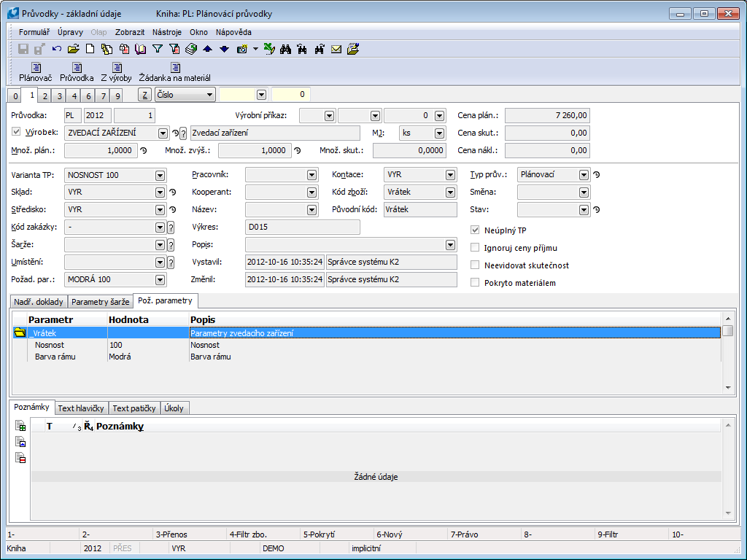Viewport: 747px width, 560px height.
Task: Open the Nástroje menu
Action: tap(168, 32)
